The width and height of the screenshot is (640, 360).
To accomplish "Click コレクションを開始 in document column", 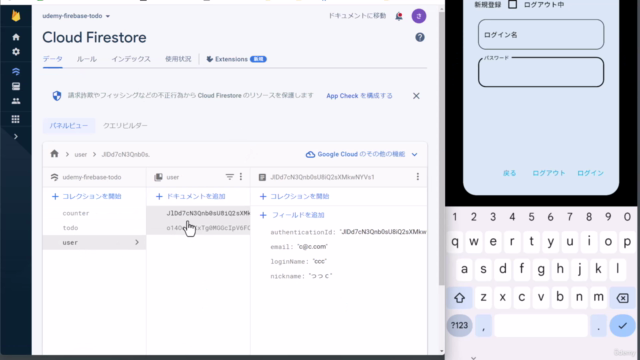I will click(294, 196).
